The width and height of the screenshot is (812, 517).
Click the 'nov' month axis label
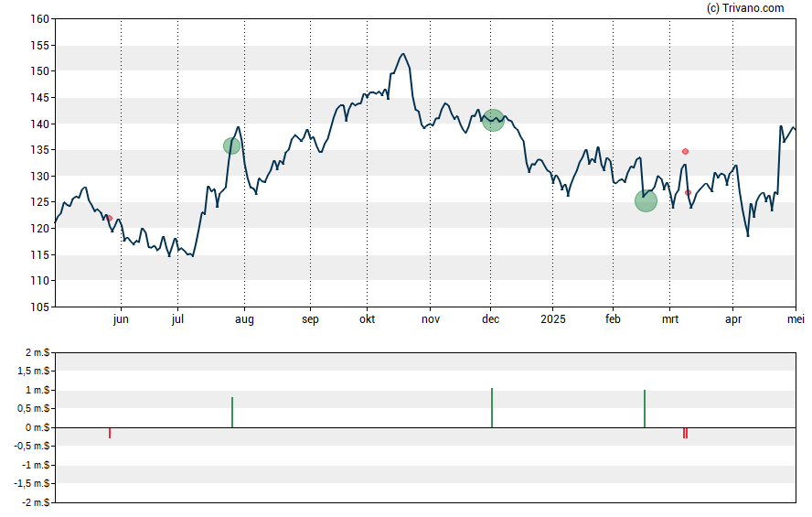pos(431,319)
